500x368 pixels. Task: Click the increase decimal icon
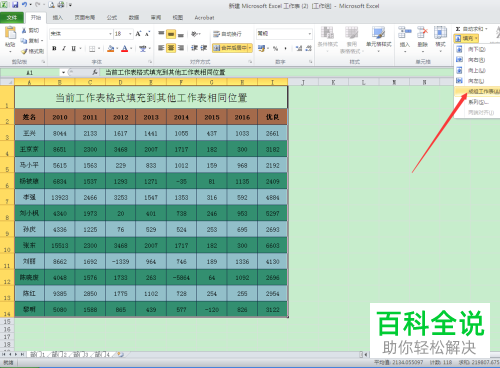299,49
